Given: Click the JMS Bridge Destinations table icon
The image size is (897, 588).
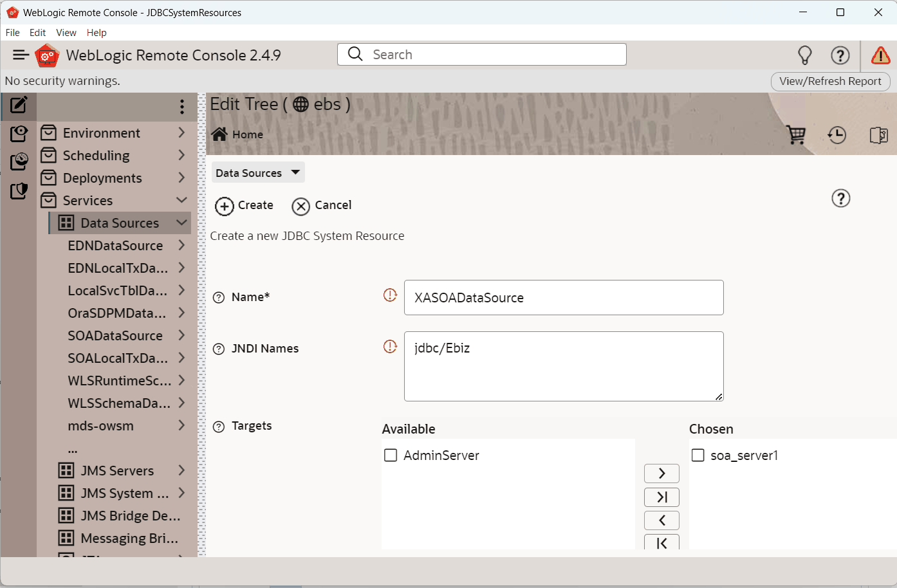Looking at the screenshot, I should (66, 515).
